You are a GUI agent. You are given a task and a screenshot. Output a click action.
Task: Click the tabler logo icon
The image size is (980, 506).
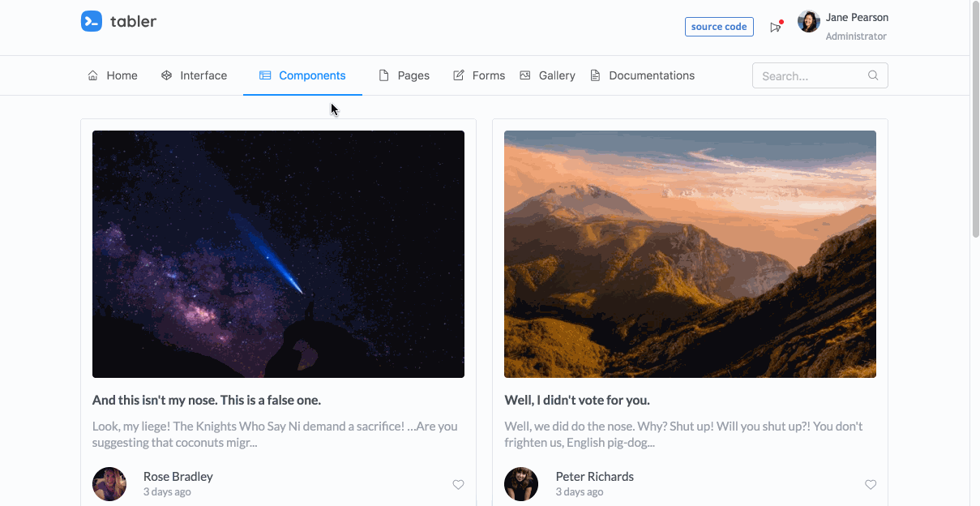pos(92,22)
